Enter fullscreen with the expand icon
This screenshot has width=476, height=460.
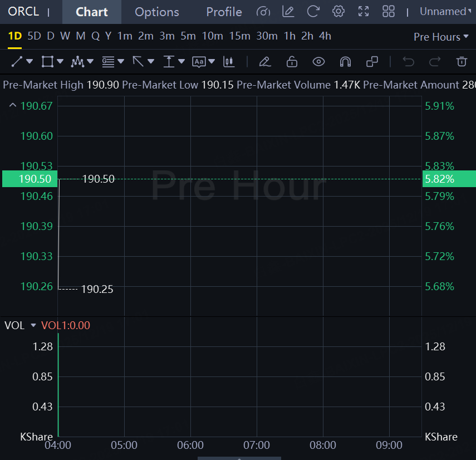coord(364,12)
